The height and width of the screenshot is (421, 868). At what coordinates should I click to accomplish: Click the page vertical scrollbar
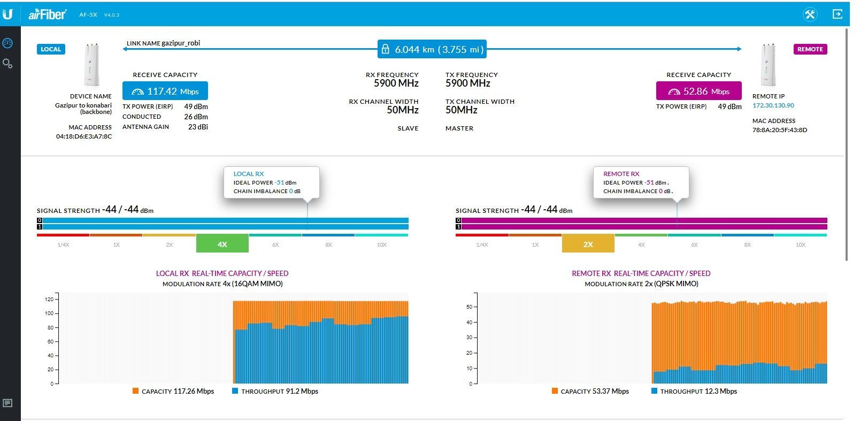pos(847,144)
